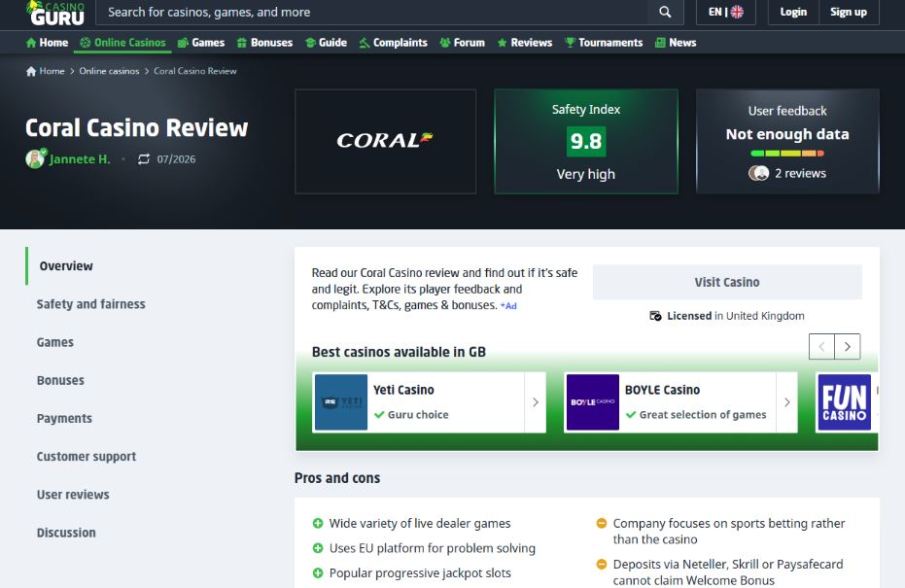Screen dimensions: 905x588
Task: Click the Casino Guru logo
Action: (55, 13)
